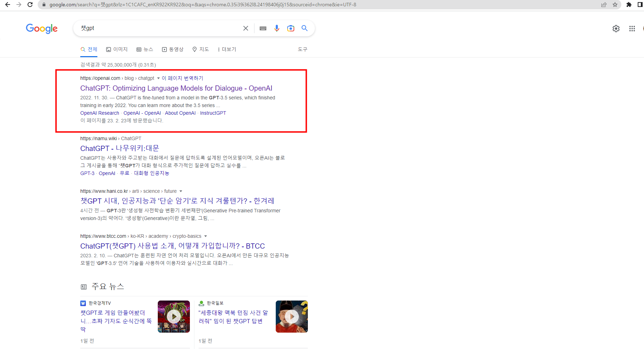Open the 도구 search tools
Viewport: 644px width, 349px height.
coord(303,50)
